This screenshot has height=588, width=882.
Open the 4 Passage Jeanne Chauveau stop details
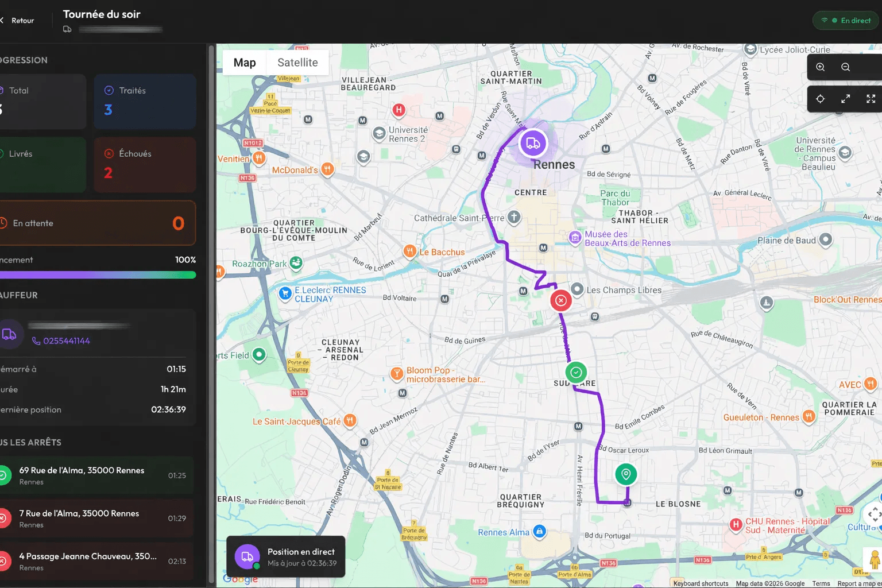tap(98, 561)
